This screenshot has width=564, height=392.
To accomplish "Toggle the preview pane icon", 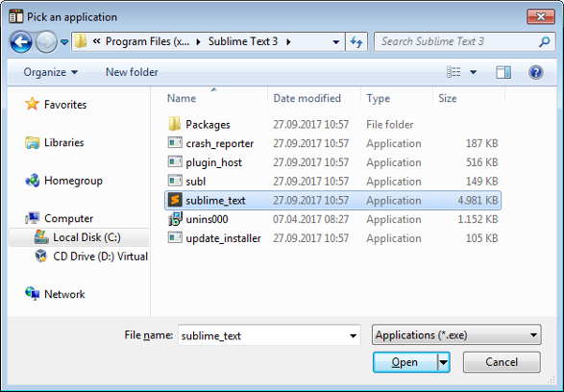I will [503, 72].
